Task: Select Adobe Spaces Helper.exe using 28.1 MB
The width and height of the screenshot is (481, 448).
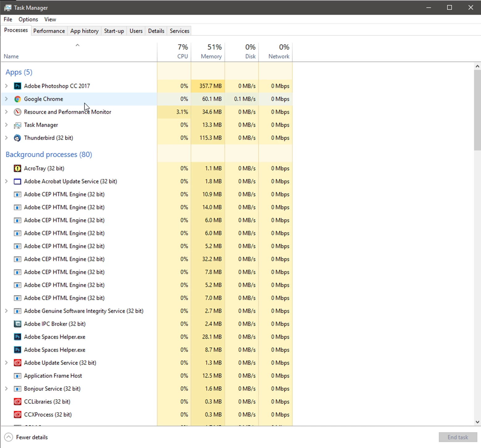Action: (147, 337)
